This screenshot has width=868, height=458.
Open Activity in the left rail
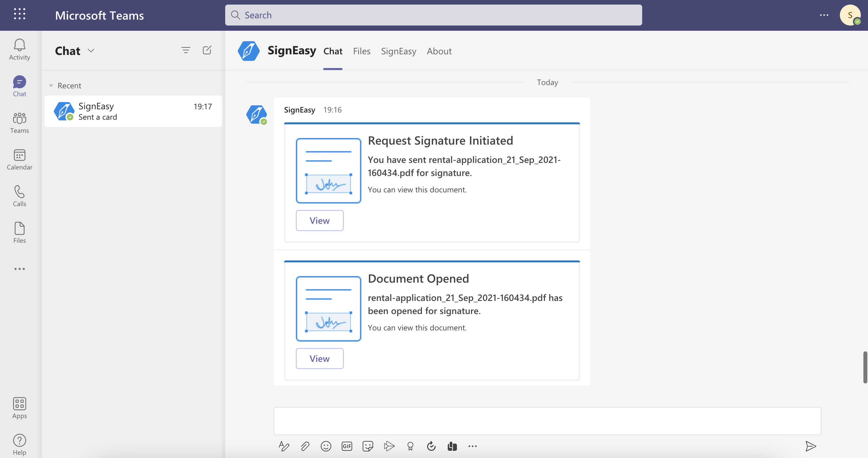(20, 49)
